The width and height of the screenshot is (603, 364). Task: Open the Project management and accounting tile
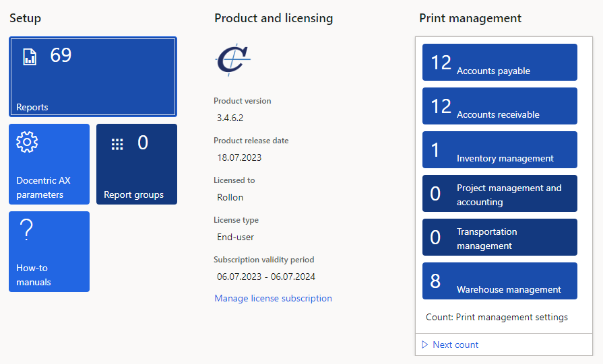click(x=499, y=194)
